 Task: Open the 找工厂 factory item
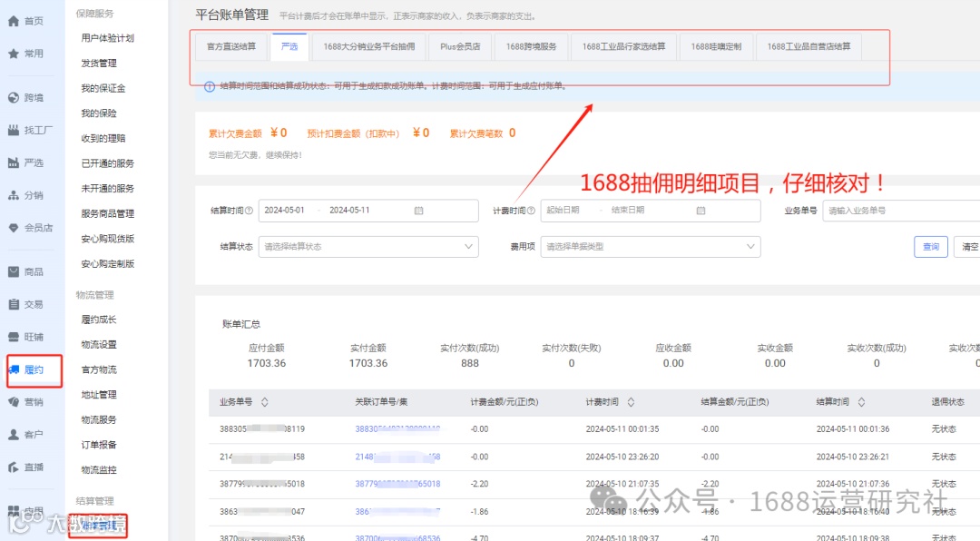(x=30, y=130)
